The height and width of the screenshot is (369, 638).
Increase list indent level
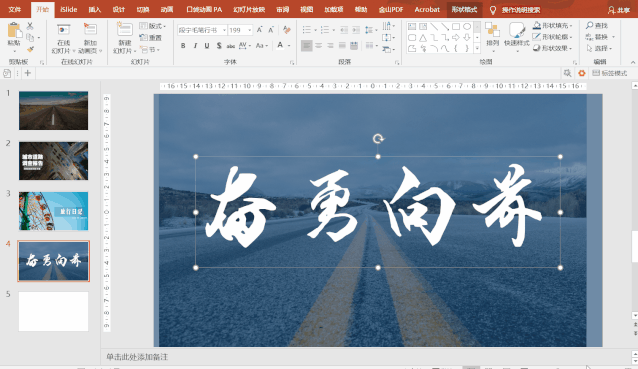(x=356, y=30)
